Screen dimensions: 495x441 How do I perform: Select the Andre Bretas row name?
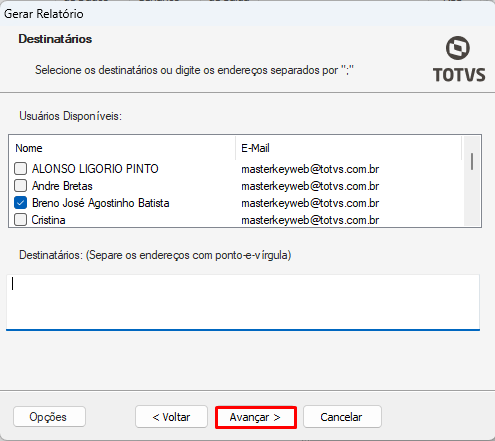coord(62,186)
